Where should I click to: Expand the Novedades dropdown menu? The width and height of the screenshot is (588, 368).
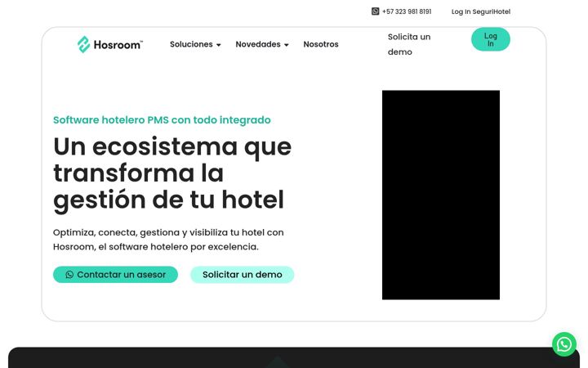tap(262, 44)
